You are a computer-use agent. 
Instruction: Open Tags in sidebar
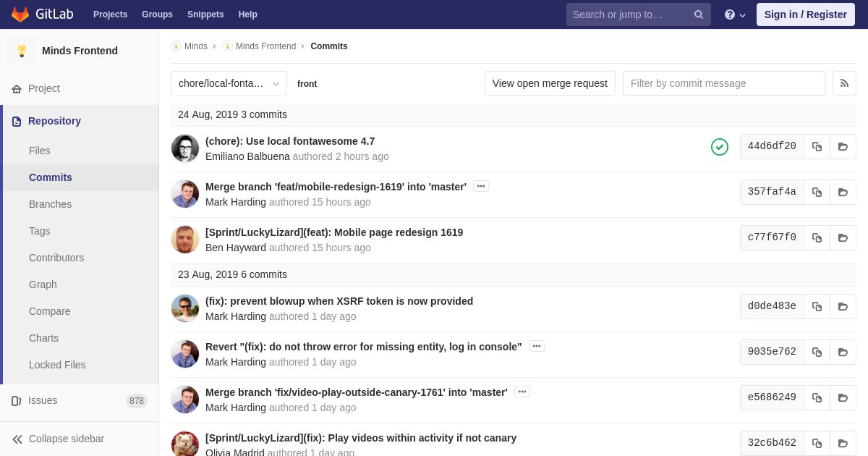(40, 231)
